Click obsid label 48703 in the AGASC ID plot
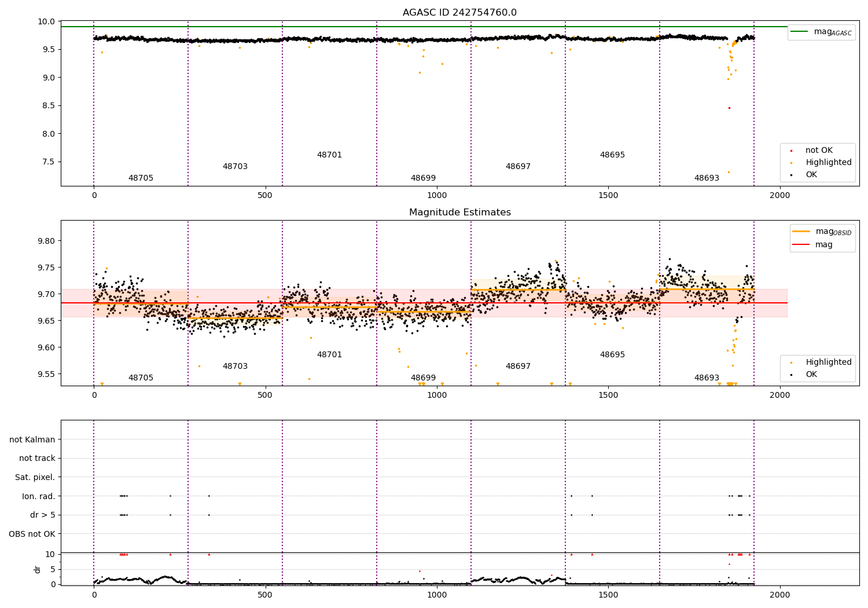868x608 pixels. point(235,167)
